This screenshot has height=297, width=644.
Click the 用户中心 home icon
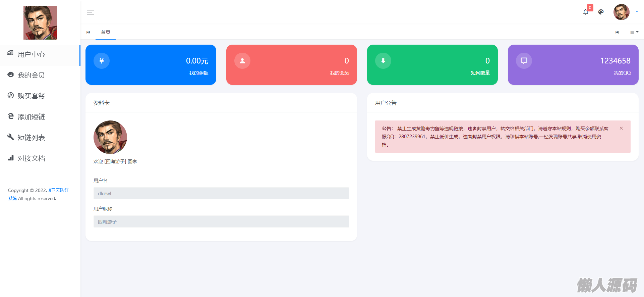click(x=10, y=53)
